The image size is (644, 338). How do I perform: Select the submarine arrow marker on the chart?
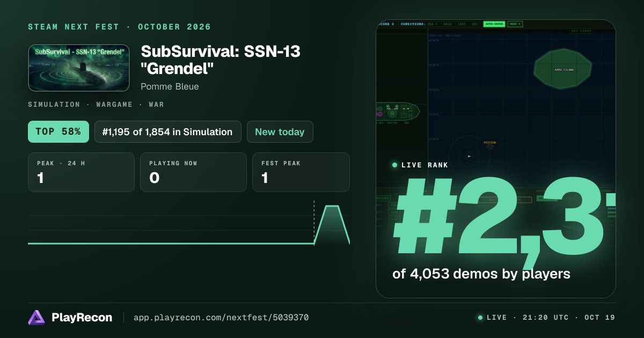470,156
